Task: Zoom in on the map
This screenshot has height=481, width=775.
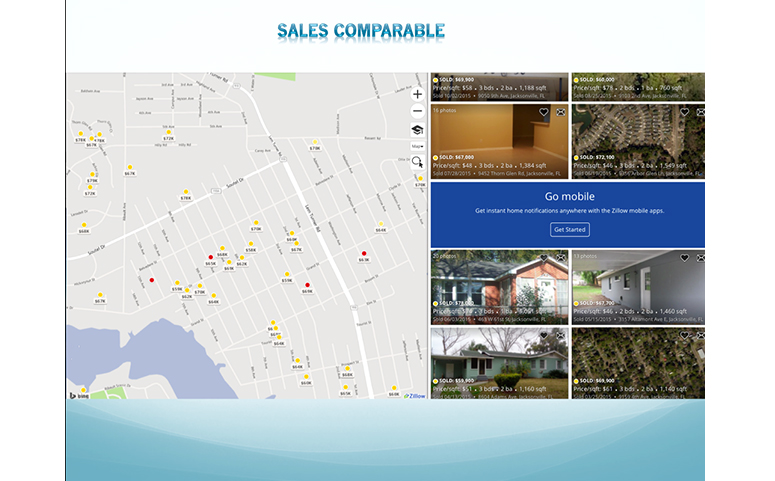Action: click(417, 94)
